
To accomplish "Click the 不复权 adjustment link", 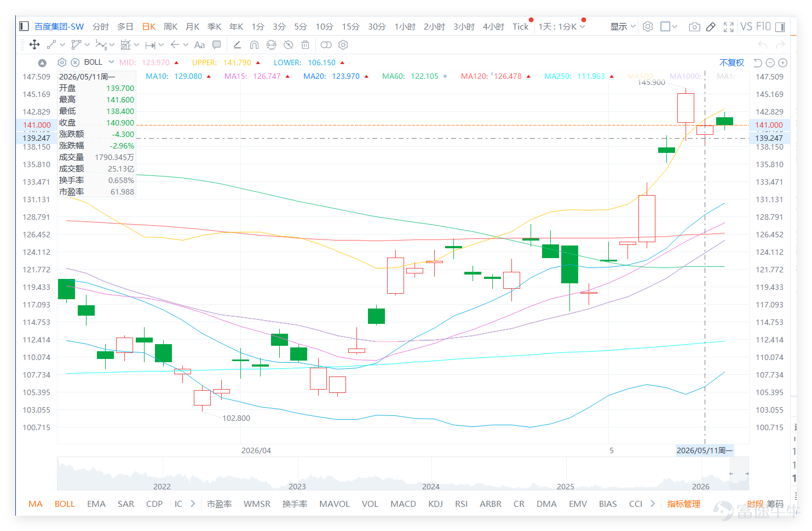I will point(732,63).
